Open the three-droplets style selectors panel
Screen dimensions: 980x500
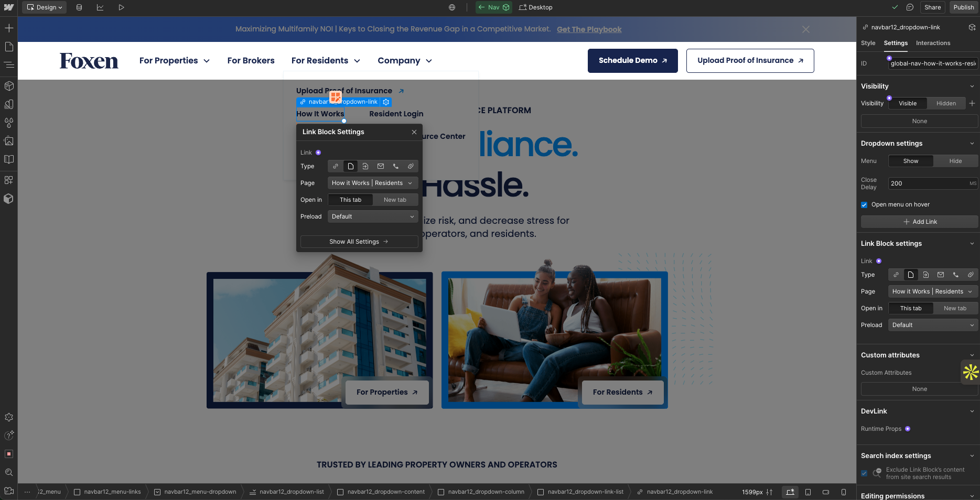(x=9, y=123)
